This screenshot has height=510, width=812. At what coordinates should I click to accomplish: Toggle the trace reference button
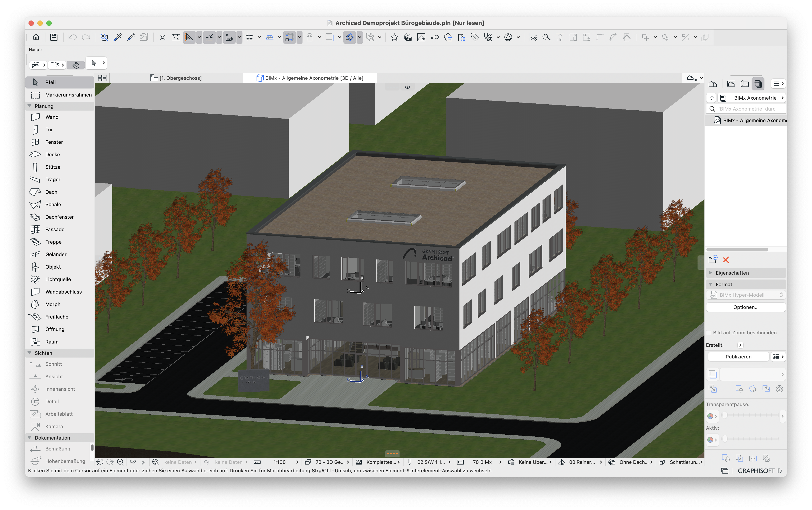330,37
